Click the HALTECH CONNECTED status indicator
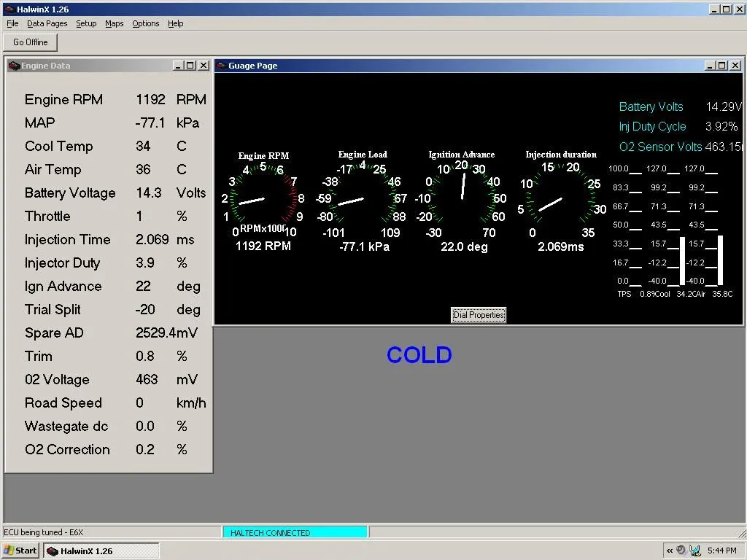This screenshot has height=560, width=747. point(295,532)
